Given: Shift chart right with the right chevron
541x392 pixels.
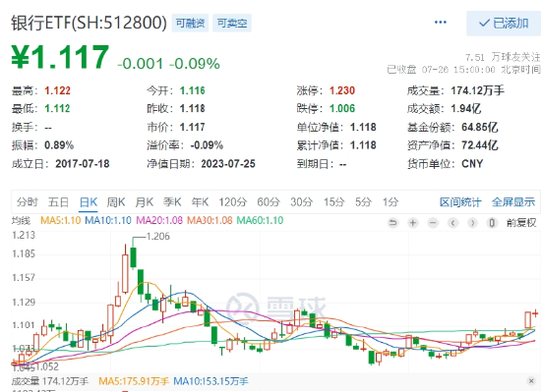Looking at the screenshot, I should click(472, 223).
